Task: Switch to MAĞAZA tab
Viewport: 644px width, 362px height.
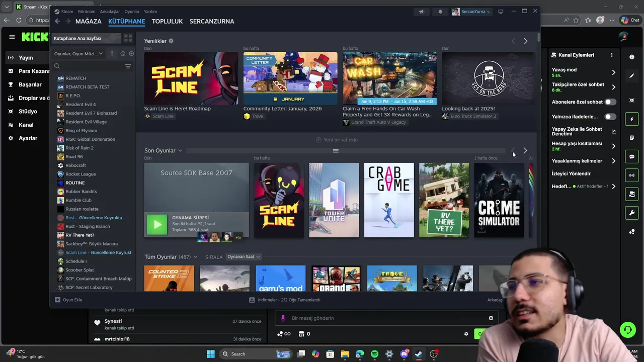Action: coord(88,21)
